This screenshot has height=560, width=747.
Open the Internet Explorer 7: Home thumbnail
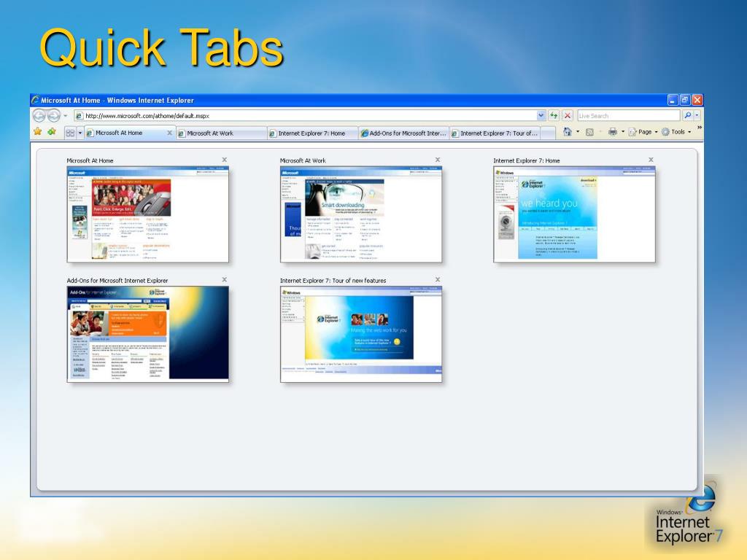click(575, 214)
